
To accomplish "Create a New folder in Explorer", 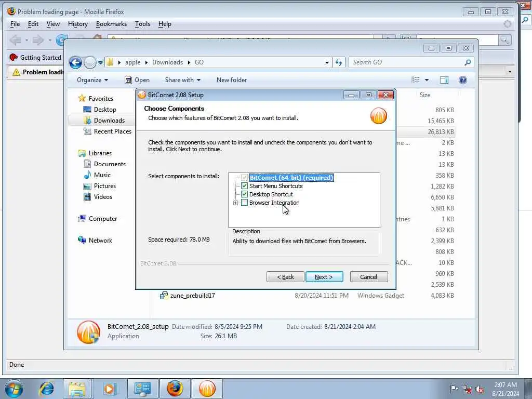I will pos(232,80).
